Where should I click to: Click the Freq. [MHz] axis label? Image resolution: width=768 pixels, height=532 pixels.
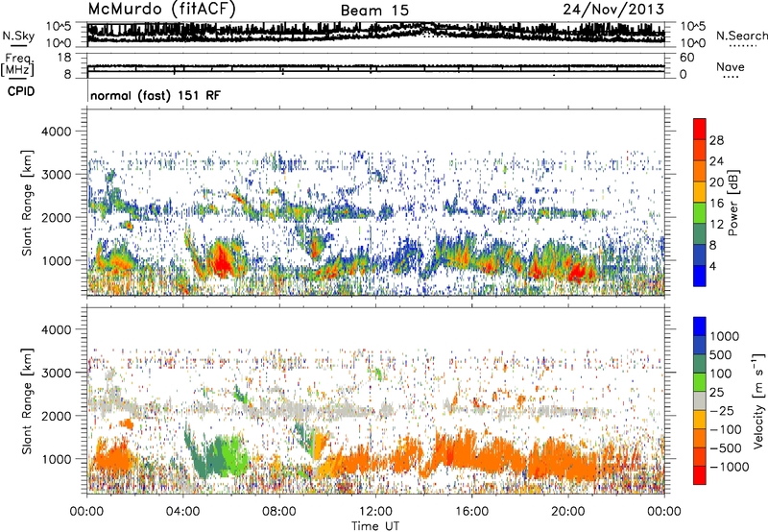coord(18,64)
